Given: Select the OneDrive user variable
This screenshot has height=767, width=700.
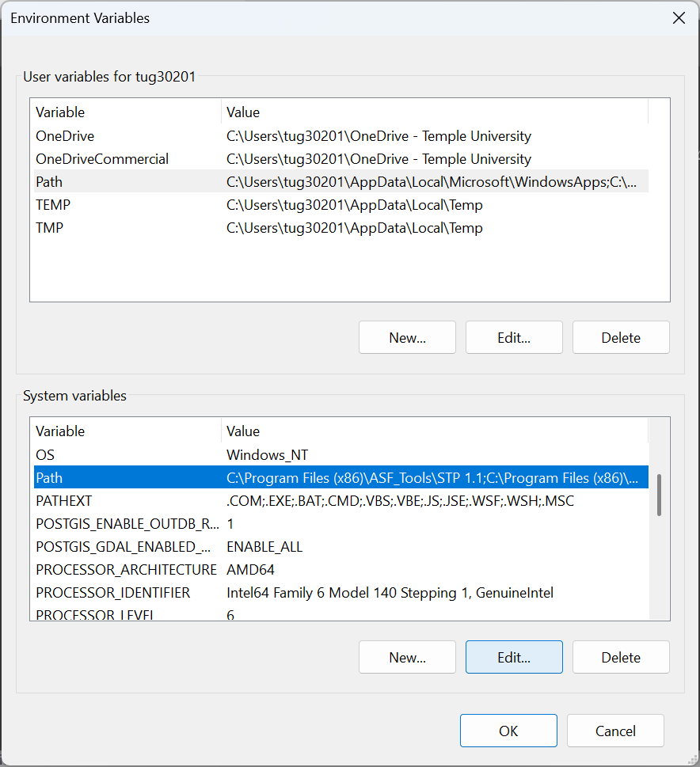Looking at the screenshot, I should [65, 136].
